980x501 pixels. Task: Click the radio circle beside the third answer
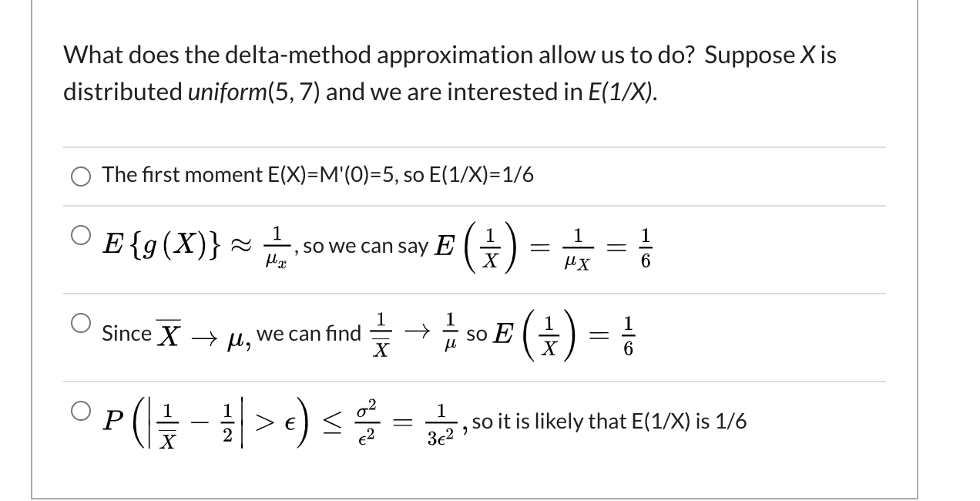(79, 323)
